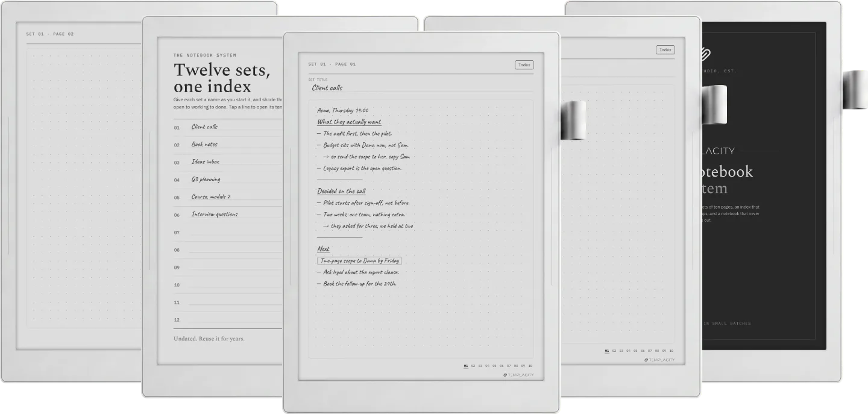Tap empty index line 08
Screen dimensions: 868x414
pyautogui.click(x=228, y=249)
